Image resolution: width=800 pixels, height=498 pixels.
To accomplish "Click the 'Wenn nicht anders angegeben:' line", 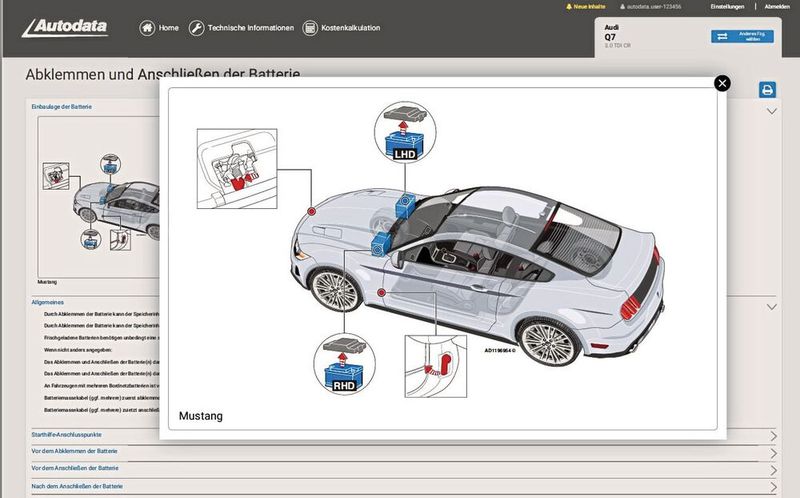I will (x=78, y=350).
